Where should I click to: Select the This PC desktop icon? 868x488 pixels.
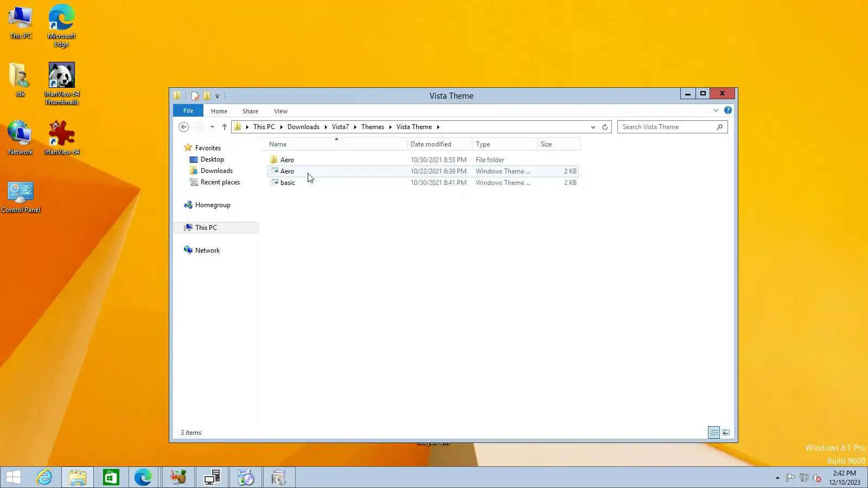21,22
